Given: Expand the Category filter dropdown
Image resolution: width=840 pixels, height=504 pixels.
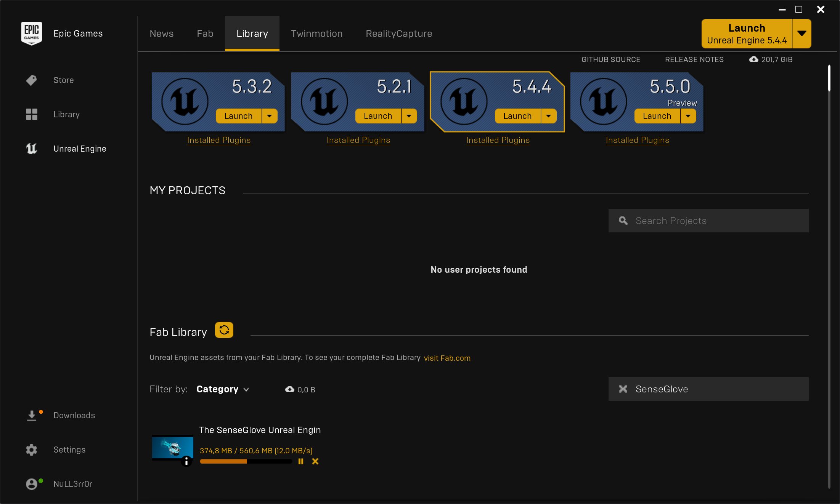Looking at the screenshot, I should 223,389.
